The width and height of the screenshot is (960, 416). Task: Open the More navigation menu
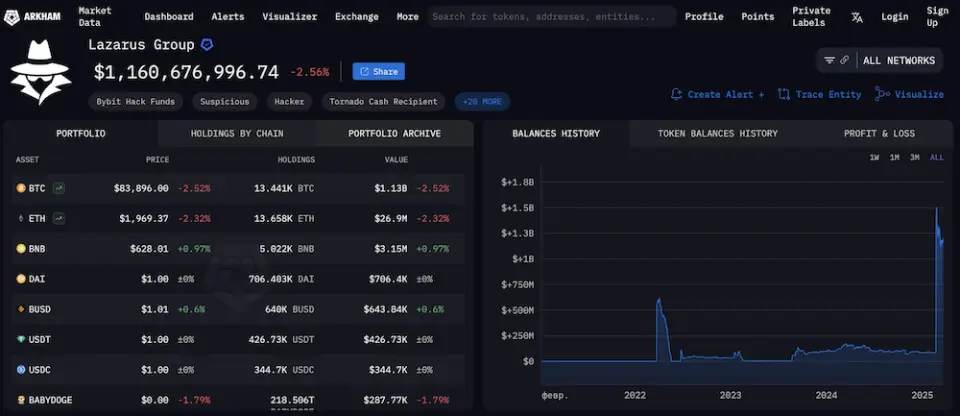tap(407, 17)
